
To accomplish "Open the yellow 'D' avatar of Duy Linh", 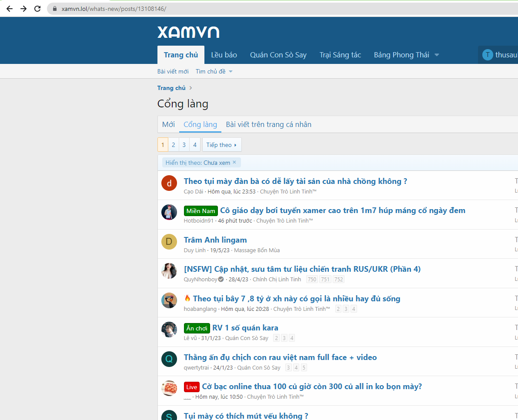I will pyautogui.click(x=169, y=242).
